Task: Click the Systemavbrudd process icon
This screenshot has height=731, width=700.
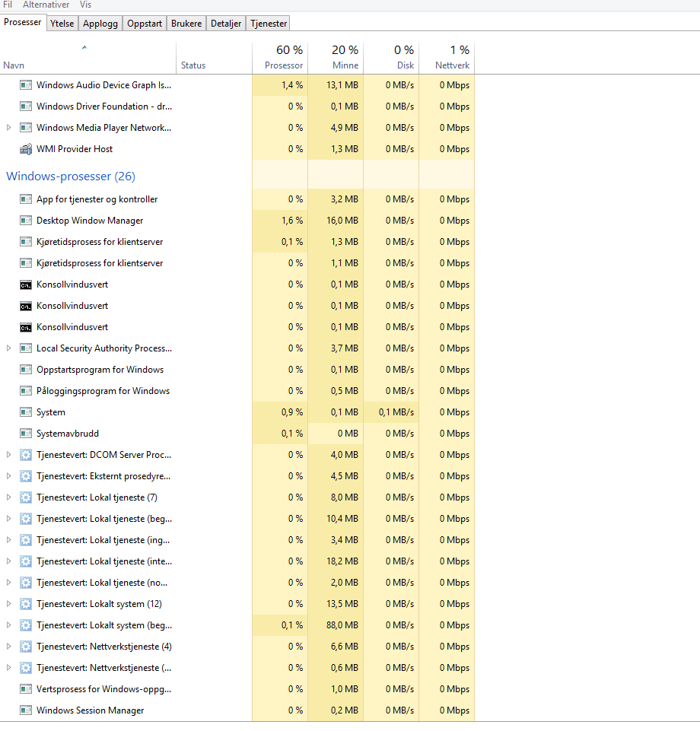Action: click(x=26, y=434)
